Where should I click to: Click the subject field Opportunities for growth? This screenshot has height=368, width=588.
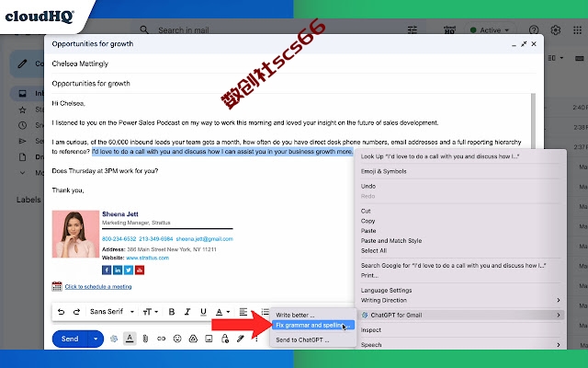tap(294, 84)
